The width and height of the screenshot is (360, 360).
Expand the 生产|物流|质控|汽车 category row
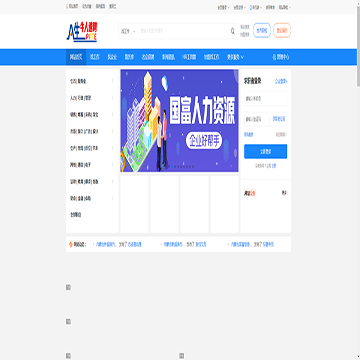[x=92, y=148]
